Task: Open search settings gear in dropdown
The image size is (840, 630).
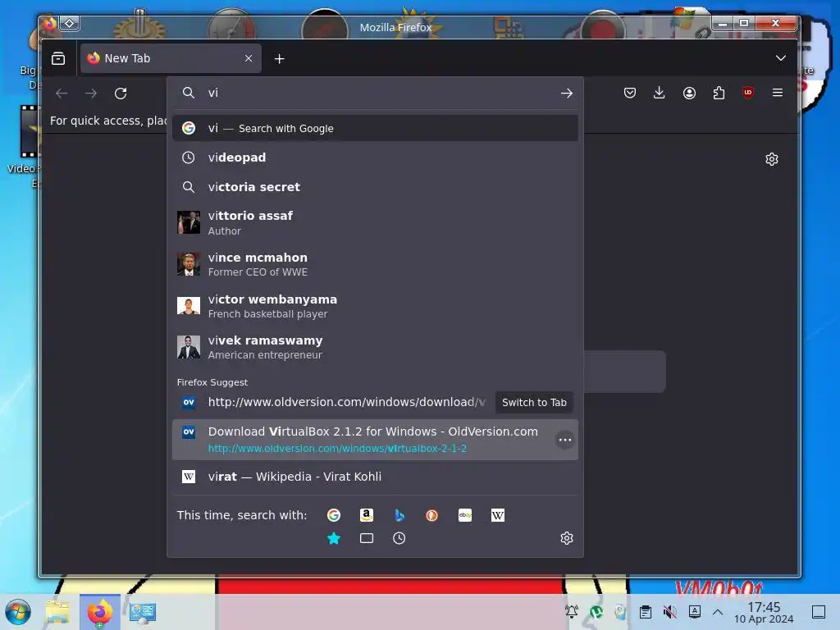Action: pyautogui.click(x=567, y=538)
